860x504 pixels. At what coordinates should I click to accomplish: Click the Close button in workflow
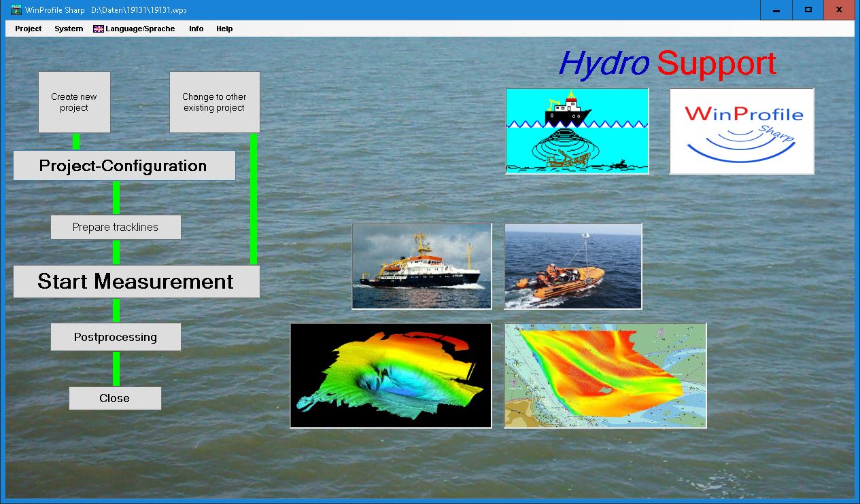click(x=115, y=399)
